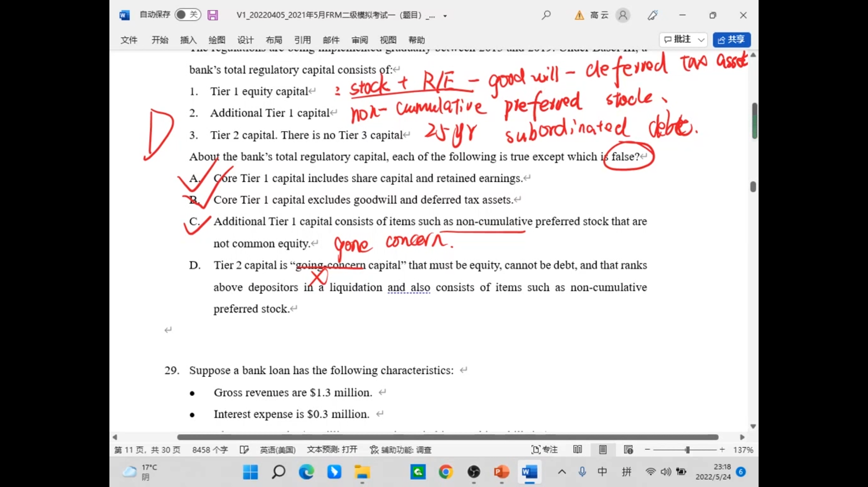Click the 137% zoom level button

pyautogui.click(x=743, y=450)
